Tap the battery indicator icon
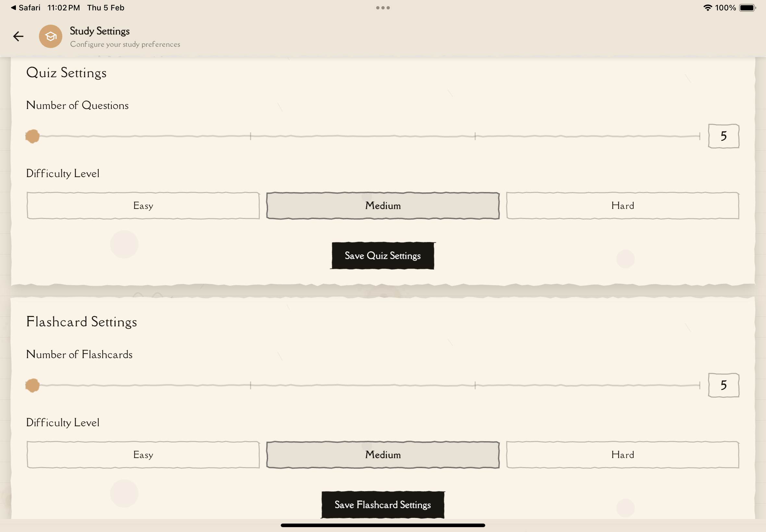The height and width of the screenshot is (532, 766). (747, 8)
